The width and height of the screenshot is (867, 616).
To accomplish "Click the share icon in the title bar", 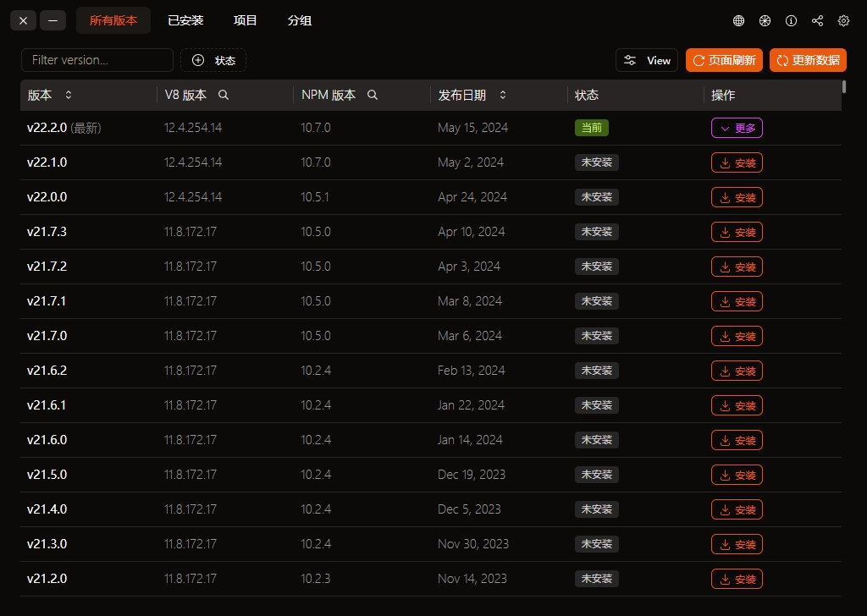I will pyautogui.click(x=817, y=20).
